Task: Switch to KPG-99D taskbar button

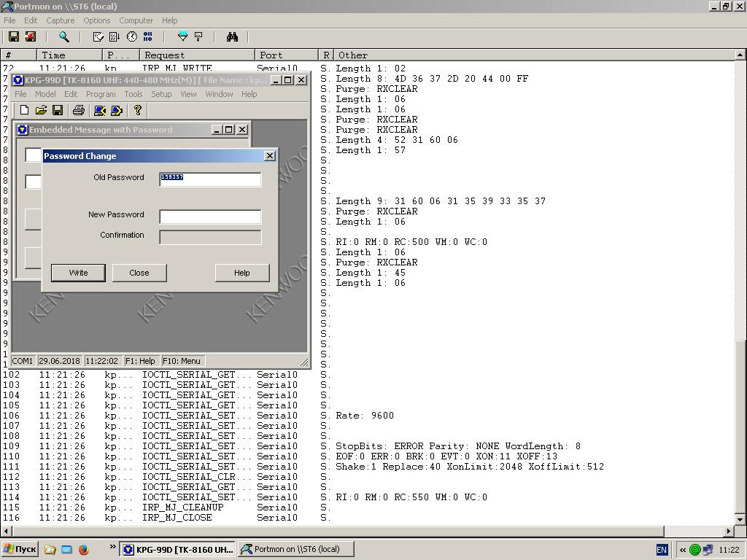Action: pos(177,550)
